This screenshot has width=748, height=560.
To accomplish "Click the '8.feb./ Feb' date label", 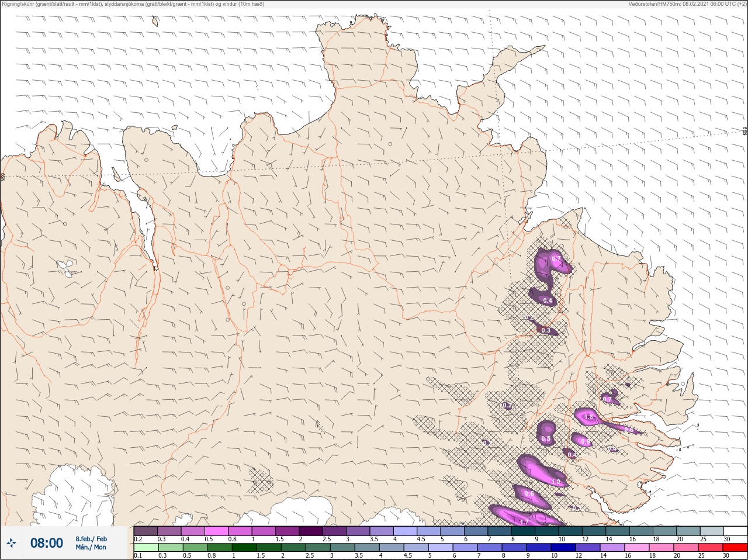I will tap(91, 538).
